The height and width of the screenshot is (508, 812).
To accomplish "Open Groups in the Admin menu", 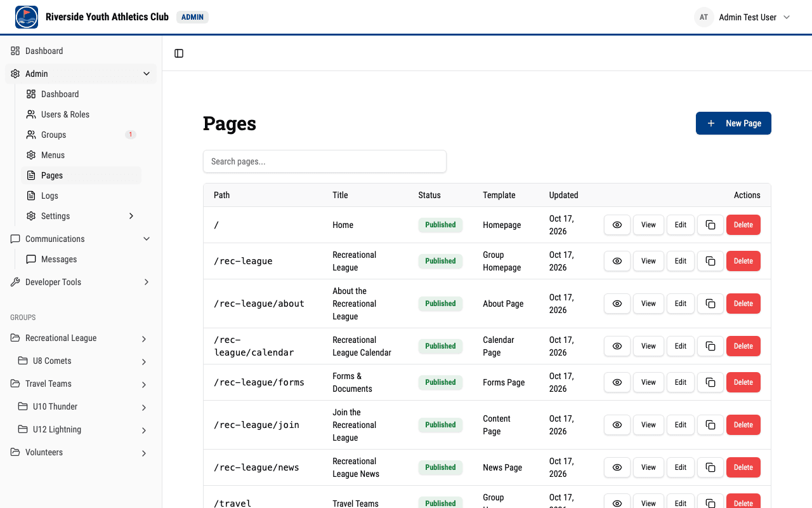I will [81, 135].
